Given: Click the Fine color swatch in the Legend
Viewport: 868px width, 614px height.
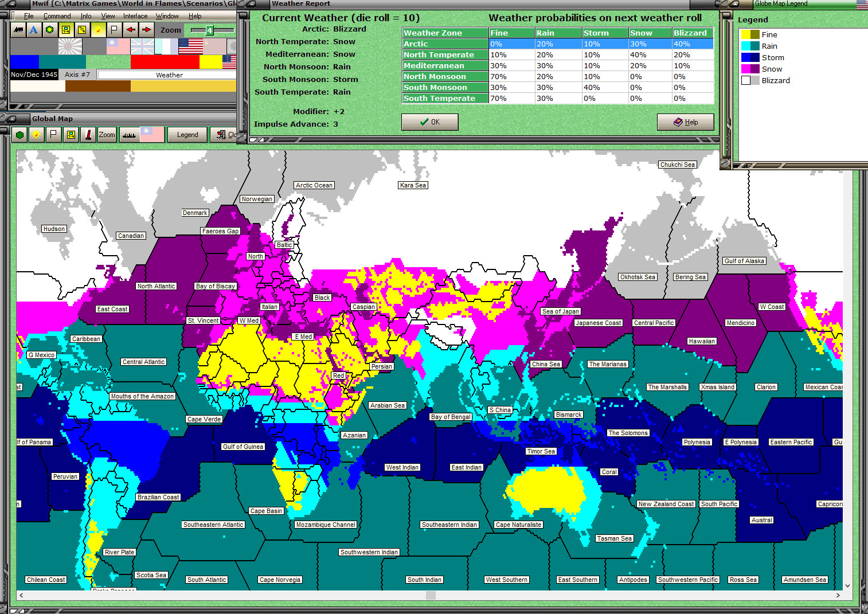Looking at the screenshot, I should tap(750, 34).
